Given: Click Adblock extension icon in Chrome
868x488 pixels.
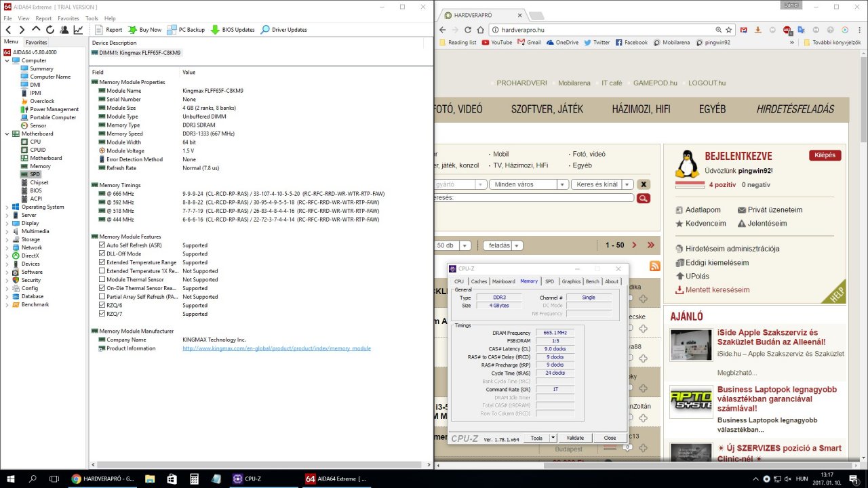Looking at the screenshot, I should tap(787, 30).
